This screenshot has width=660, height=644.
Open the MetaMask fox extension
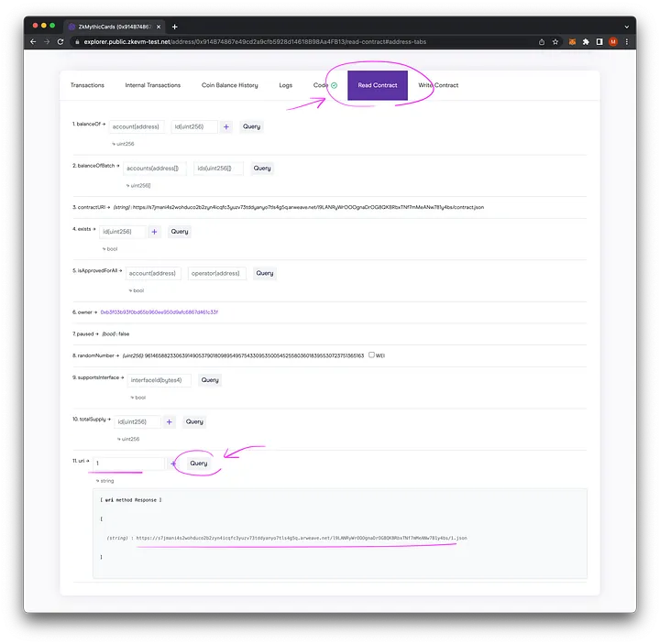pyautogui.click(x=572, y=41)
